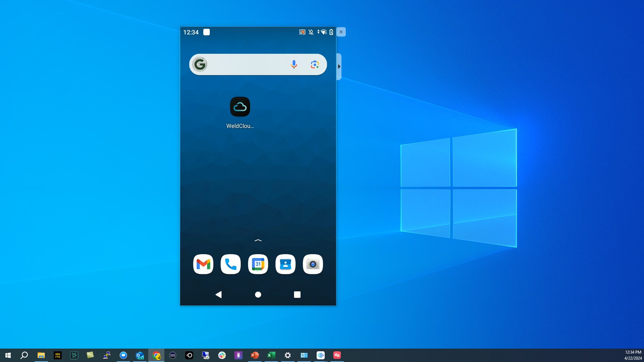This screenshot has height=362, width=644.
Task: Open Google Calendar in the dock
Action: [x=258, y=264]
